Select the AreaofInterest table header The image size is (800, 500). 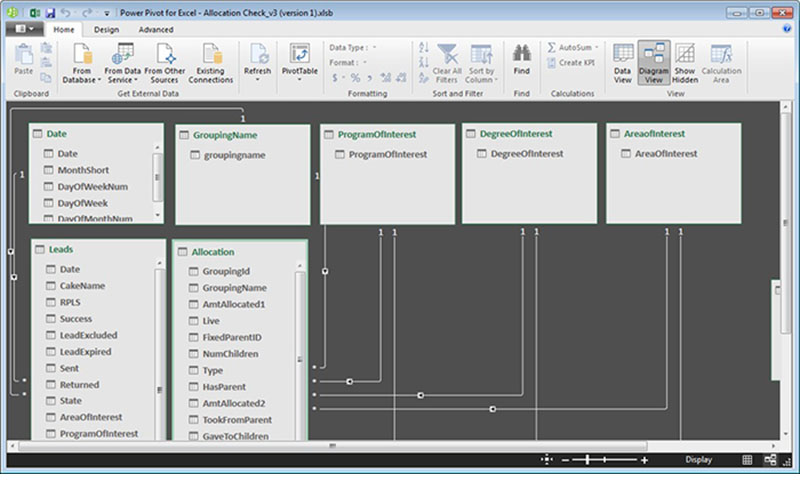coord(673,134)
